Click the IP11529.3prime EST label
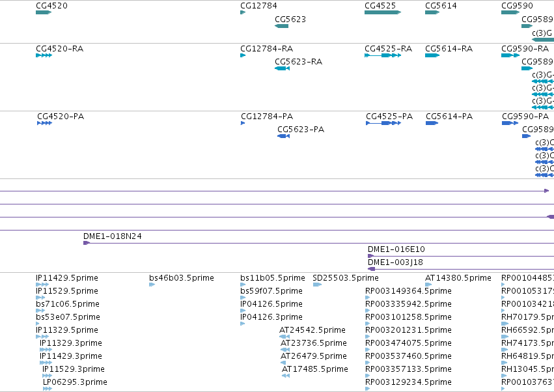 pos(74,369)
